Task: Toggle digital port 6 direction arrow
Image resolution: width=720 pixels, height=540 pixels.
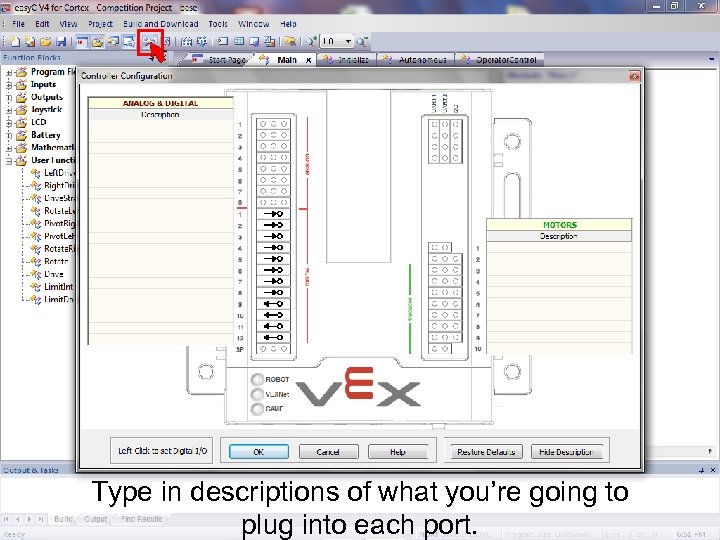Action: coord(273,270)
